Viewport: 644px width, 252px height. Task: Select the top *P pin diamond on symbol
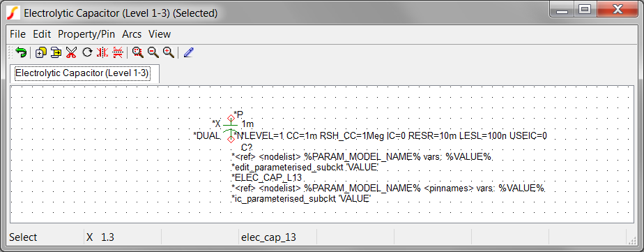click(x=231, y=117)
